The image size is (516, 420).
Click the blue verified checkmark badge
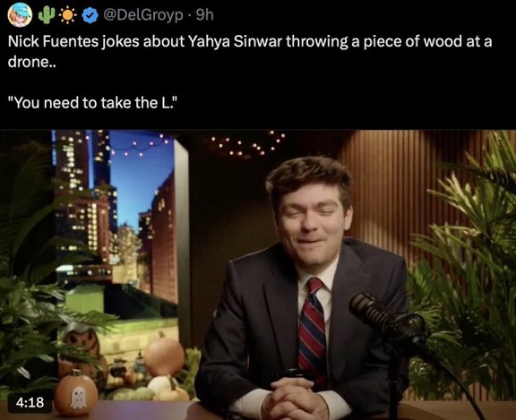(90, 15)
